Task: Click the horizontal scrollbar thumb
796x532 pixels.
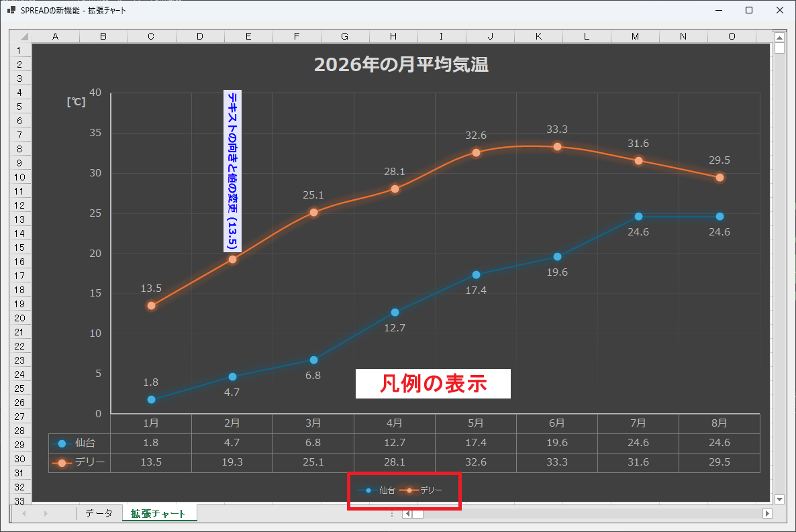Action: pyautogui.click(x=417, y=514)
